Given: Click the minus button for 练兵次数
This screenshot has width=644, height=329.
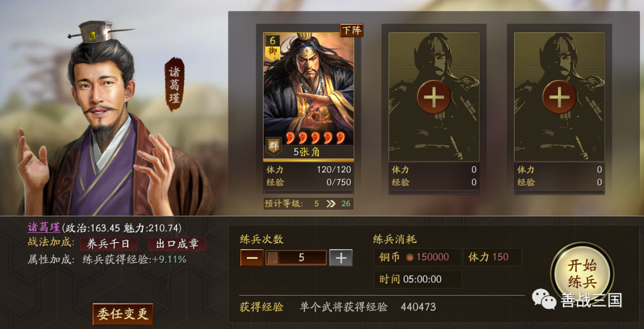Looking at the screenshot, I should [252, 258].
